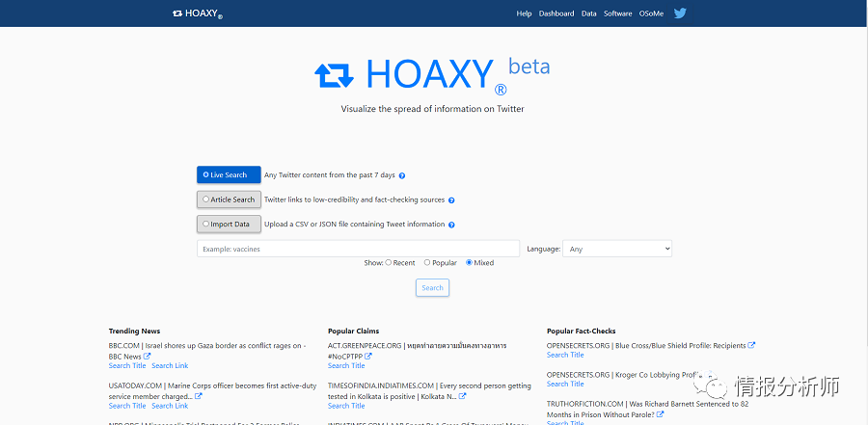Show help tooltip for Live Search
Image resolution: width=868 pixels, height=425 pixels.
[402, 175]
